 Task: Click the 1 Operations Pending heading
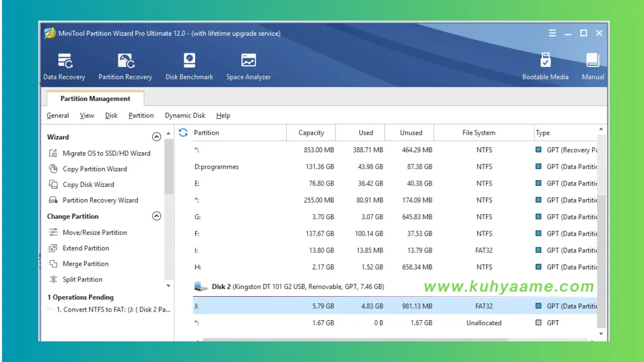click(80, 297)
